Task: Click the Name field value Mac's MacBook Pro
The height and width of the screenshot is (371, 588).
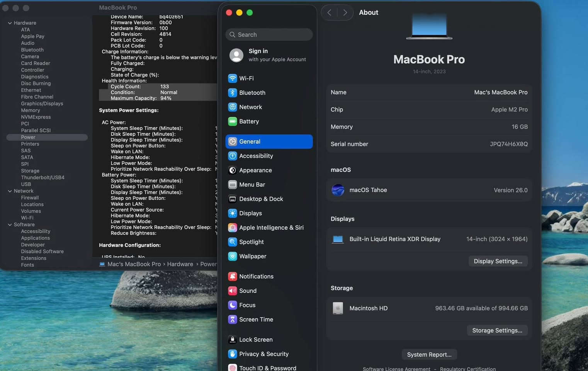Action: click(501, 92)
